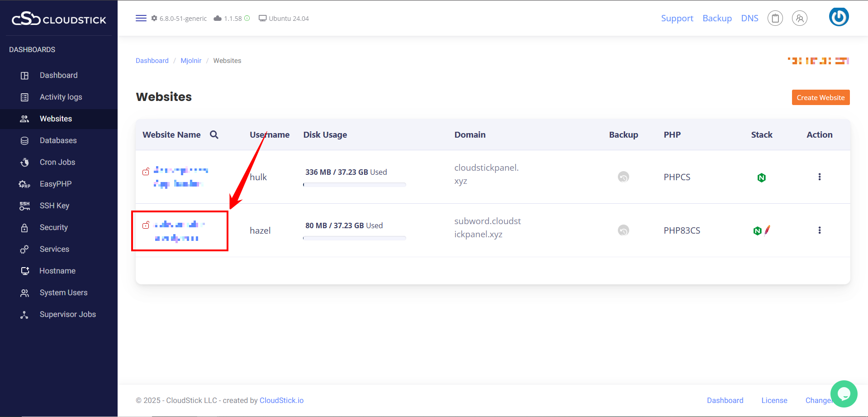Open the green live chat bubble
The width and height of the screenshot is (868, 417).
[x=844, y=393]
